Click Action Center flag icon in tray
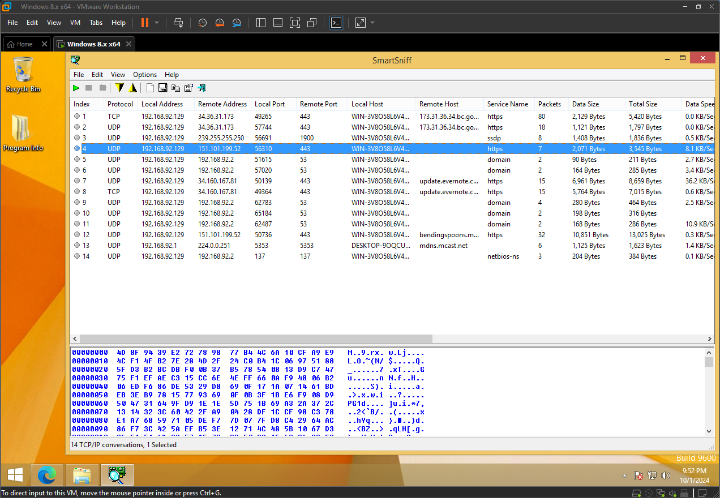The height and width of the screenshot is (498, 720). tap(638, 476)
